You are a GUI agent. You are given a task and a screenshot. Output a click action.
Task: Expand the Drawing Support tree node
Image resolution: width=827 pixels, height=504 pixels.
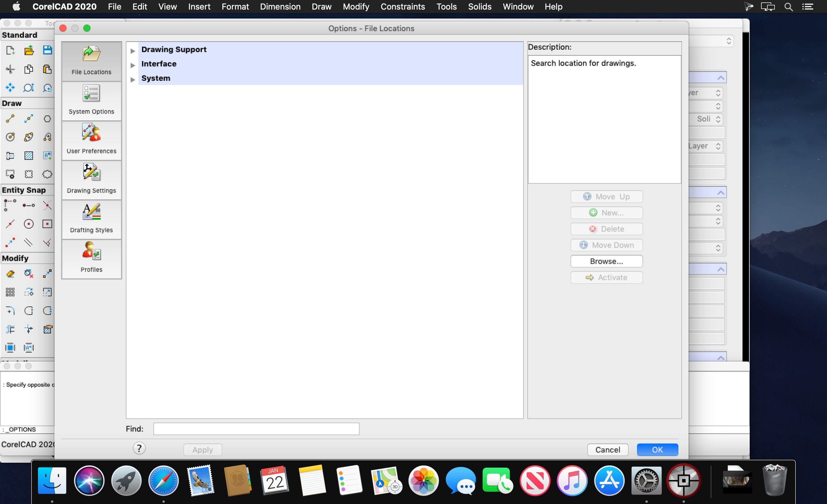click(x=133, y=51)
